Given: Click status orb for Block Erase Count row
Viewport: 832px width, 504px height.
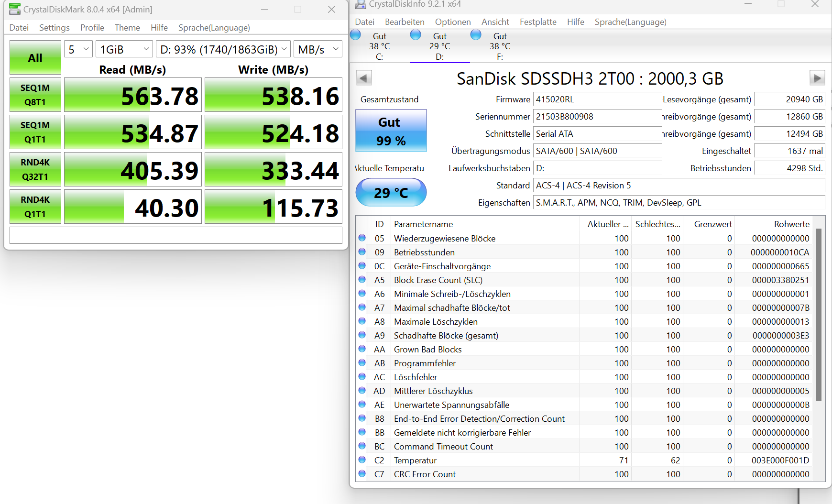Looking at the screenshot, I should [362, 279].
